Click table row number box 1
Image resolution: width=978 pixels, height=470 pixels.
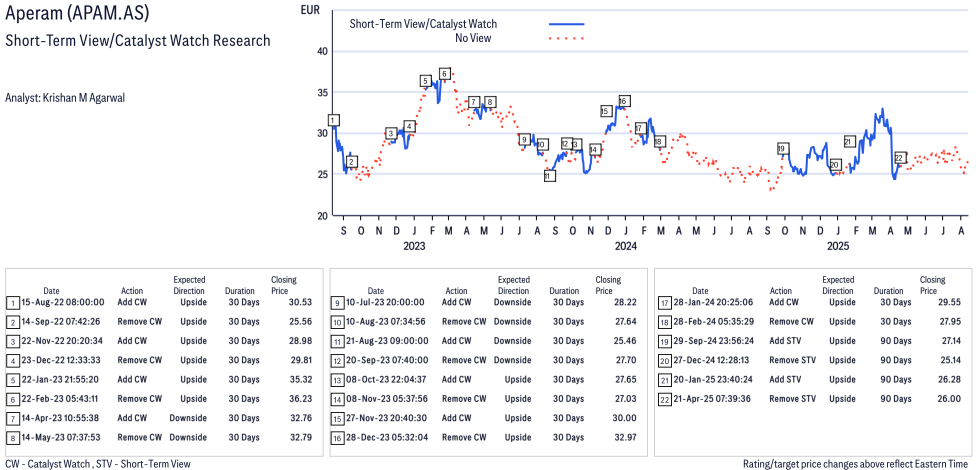(14, 302)
